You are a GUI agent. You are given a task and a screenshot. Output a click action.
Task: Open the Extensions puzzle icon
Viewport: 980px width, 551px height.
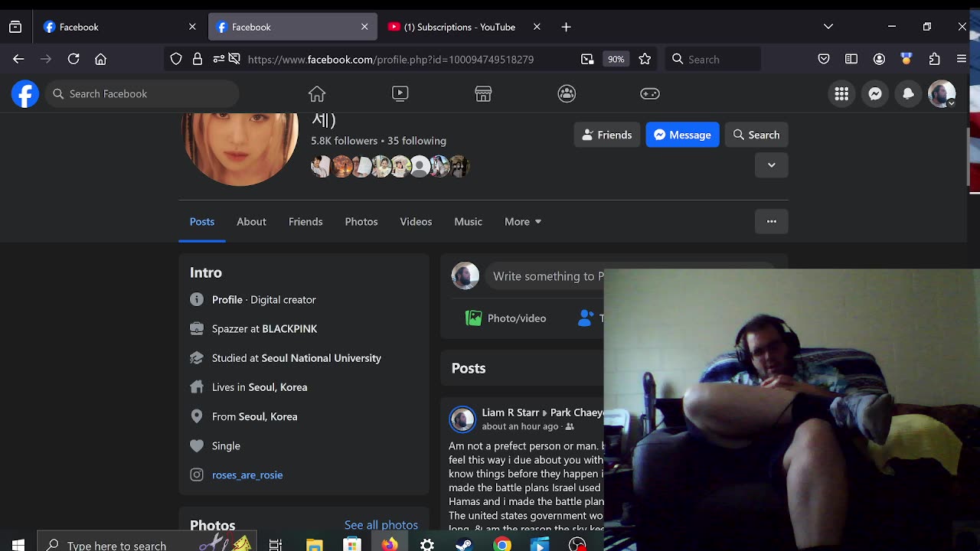click(934, 59)
